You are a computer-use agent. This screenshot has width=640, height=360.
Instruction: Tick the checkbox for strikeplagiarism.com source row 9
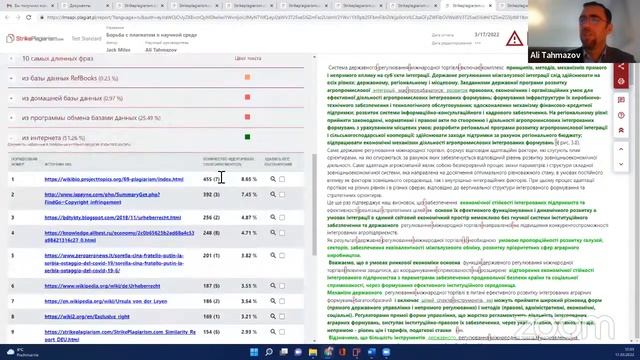tap(282, 332)
